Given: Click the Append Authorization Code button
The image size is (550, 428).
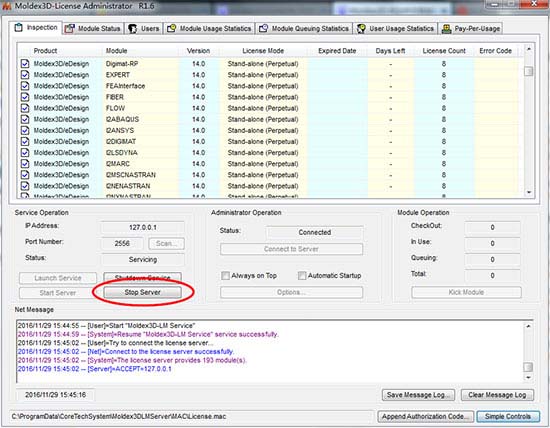Looking at the screenshot, I should click(x=425, y=417).
